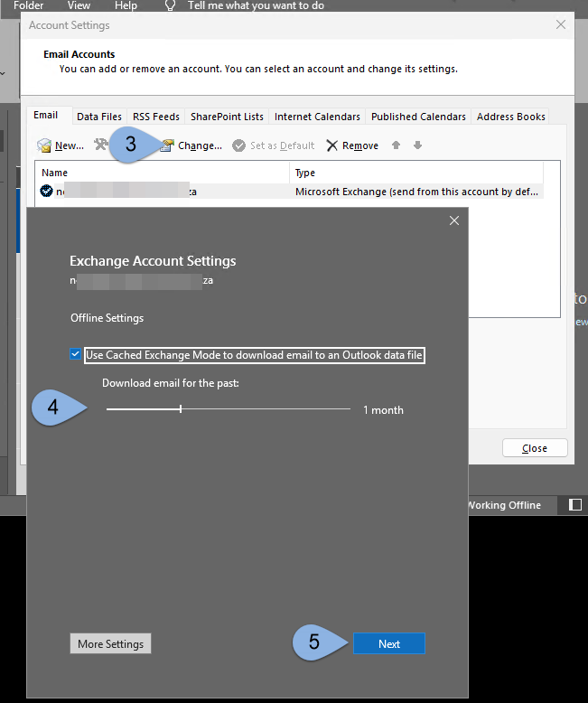
Task: Open the SharePoint Lists tab
Action: [227, 117]
